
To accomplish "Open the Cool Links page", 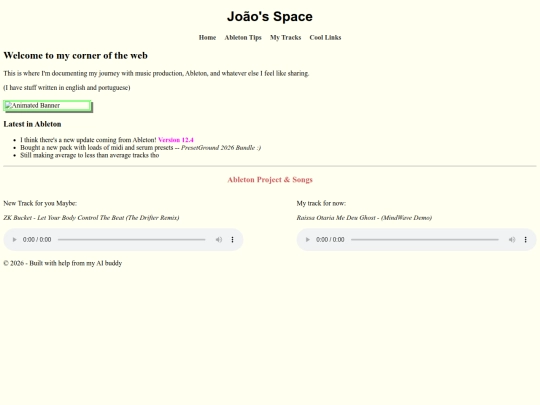I will pos(325,38).
